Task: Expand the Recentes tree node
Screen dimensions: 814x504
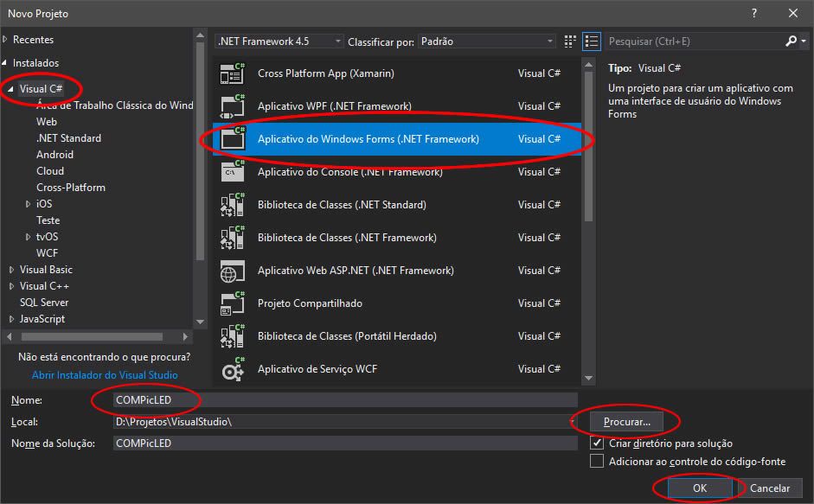Action: [5, 40]
